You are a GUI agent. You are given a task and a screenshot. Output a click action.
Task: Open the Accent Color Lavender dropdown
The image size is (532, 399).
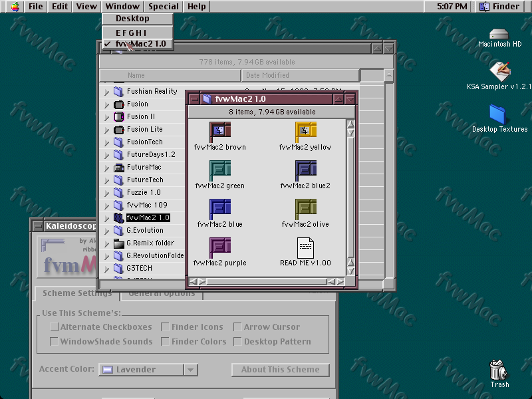[148, 370]
